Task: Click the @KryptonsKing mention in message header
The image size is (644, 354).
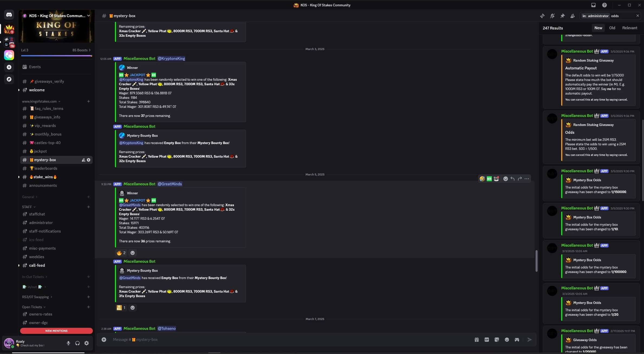Action: click(x=171, y=59)
